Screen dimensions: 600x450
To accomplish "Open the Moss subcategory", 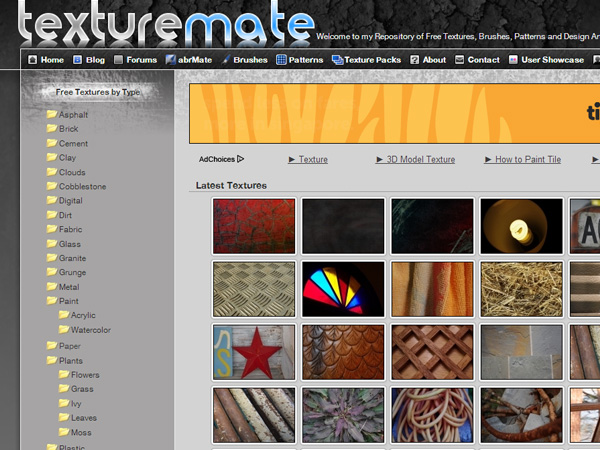I will click(x=81, y=432).
